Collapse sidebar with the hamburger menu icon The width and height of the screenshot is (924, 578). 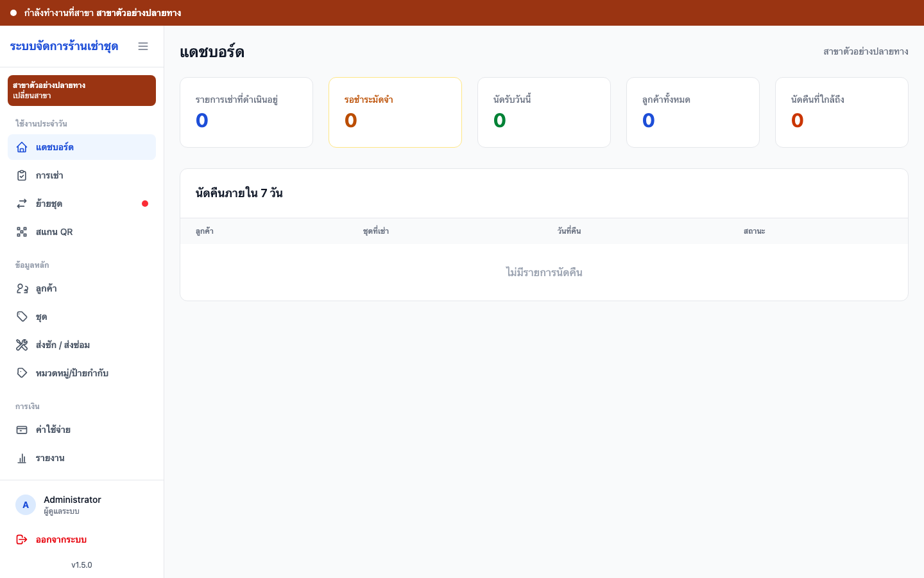[143, 46]
